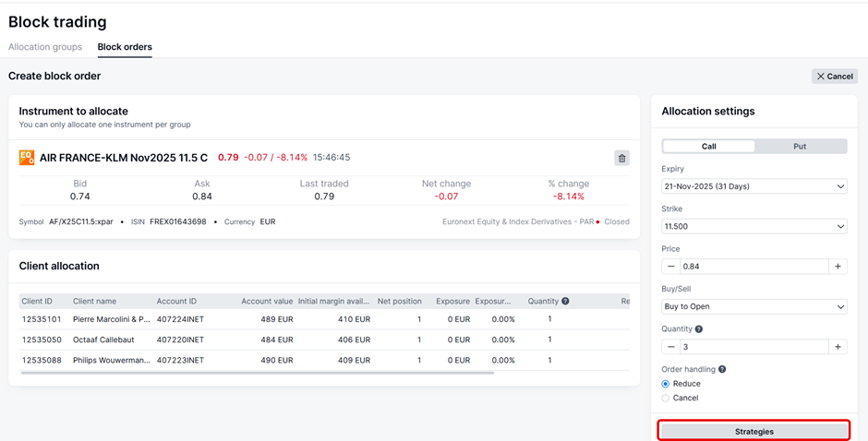
Task: Click the Order handling help icon
Action: [x=722, y=369]
